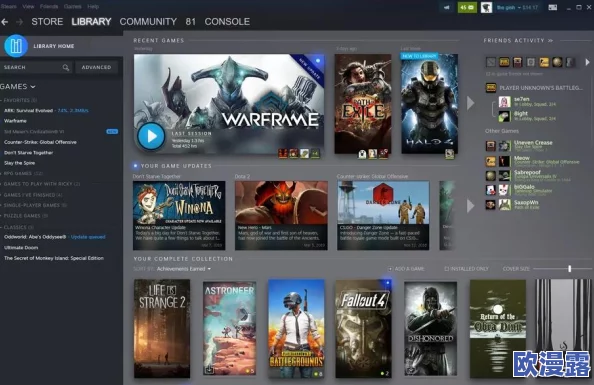Open the Games menu
Image resolution: width=594 pixels, height=385 pixels.
pyautogui.click(x=72, y=6)
